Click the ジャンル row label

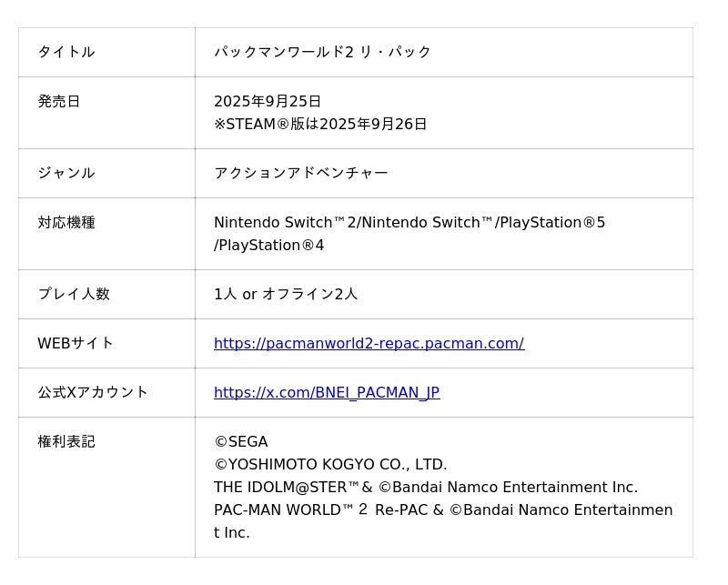[x=66, y=173]
